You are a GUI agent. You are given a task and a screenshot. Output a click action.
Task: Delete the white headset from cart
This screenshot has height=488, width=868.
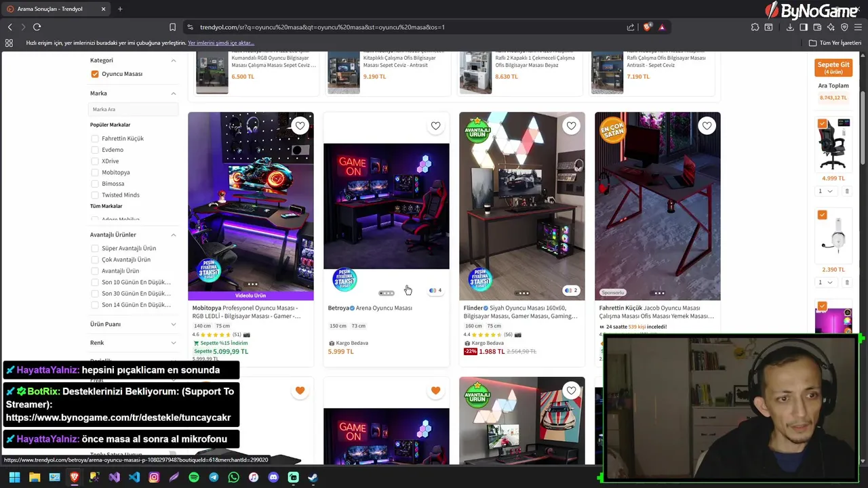tap(846, 282)
